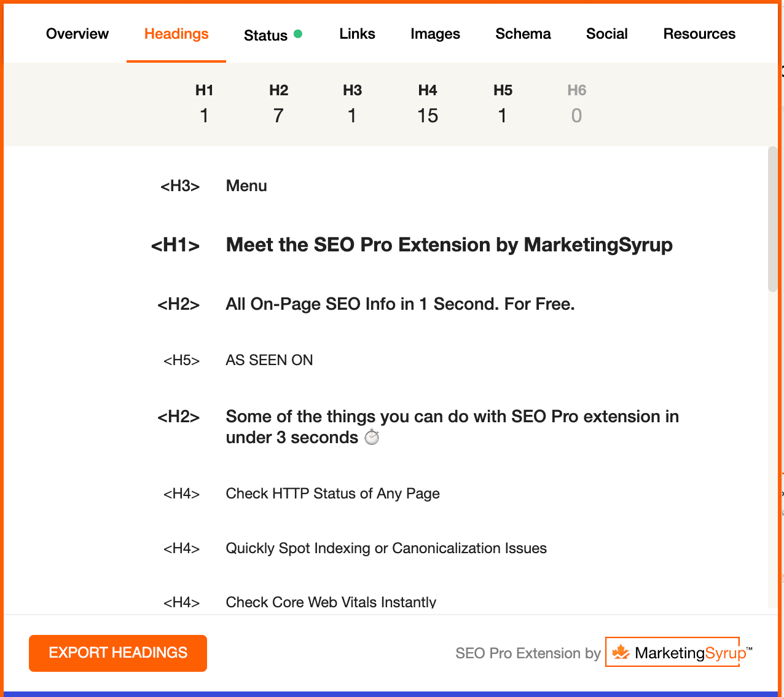The height and width of the screenshot is (697, 784).
Task: Open the Overview tab
Action: click(77, 34)
